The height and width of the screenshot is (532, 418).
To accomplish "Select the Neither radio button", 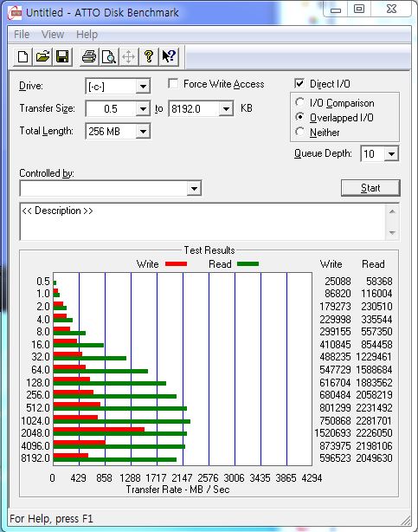I will click(x=299, y=132).
